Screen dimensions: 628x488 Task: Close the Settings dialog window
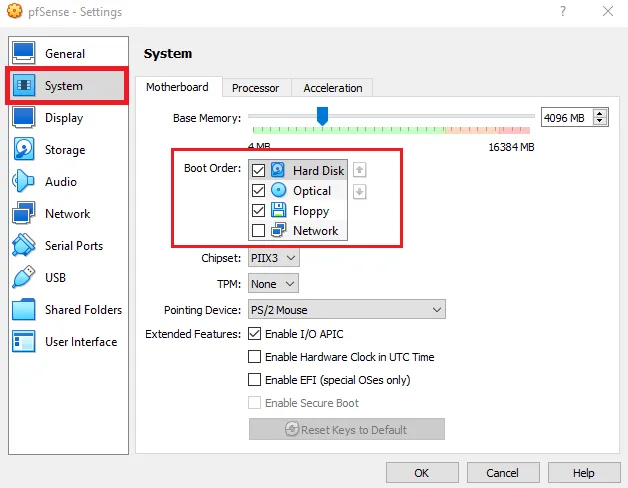[x=608, y=11]
